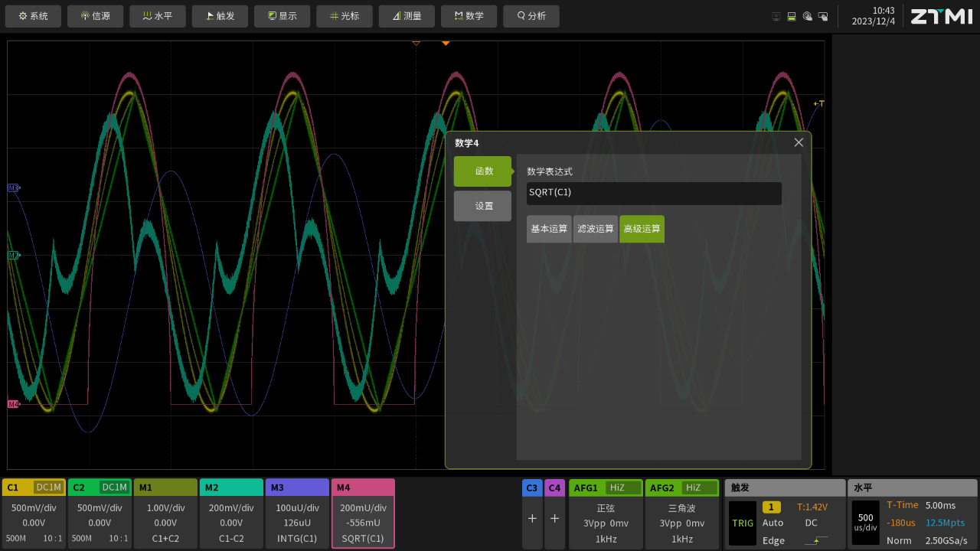The height and width of the screenshot is (551, 980).
Task: Add channel C4 with plus icon
Action: pyautogui.click(x=554, y=518)
